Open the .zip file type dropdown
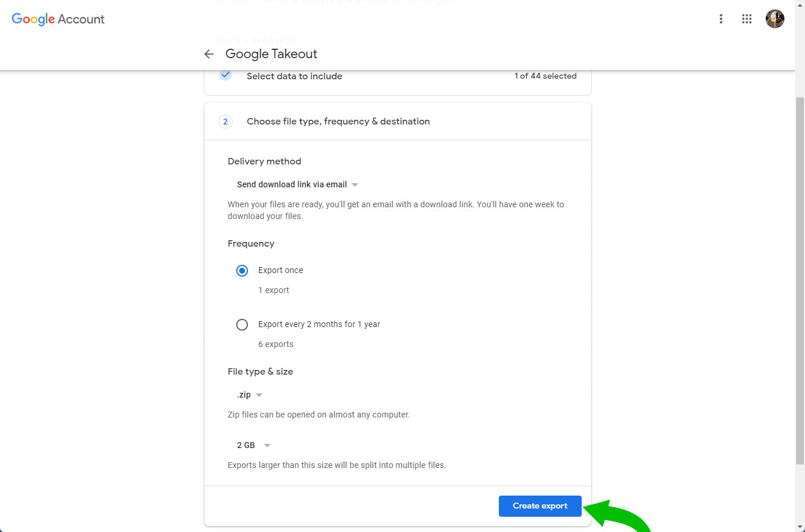 click(250, 395)
